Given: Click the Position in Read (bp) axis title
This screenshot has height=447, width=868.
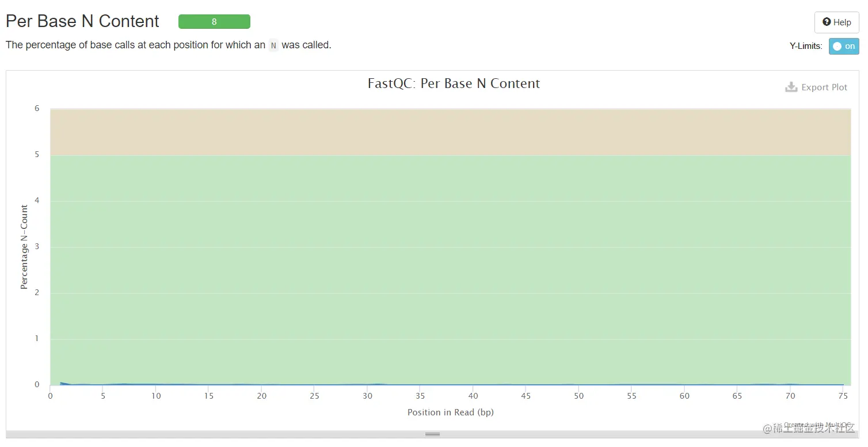Looking at the screenshot, I should click(x=450, y=412).
